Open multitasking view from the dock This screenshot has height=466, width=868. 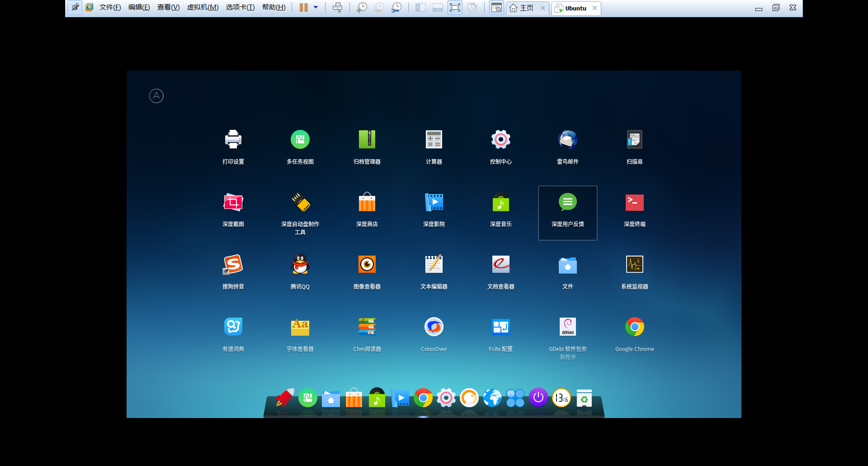[x=308, y=398]
